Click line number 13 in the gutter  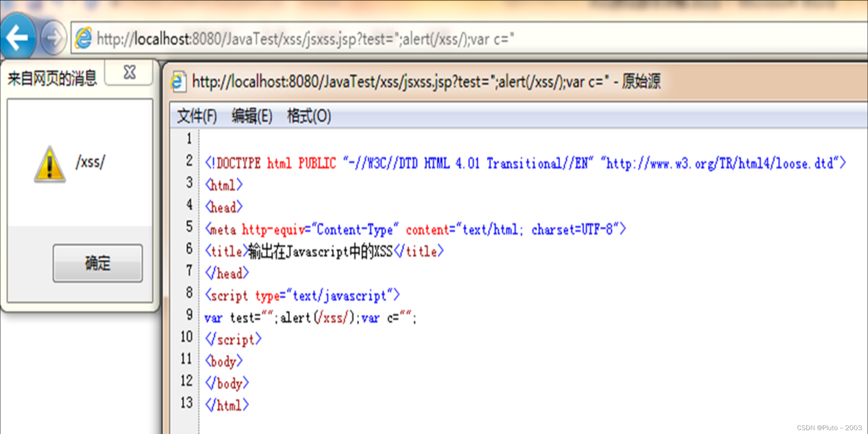click(187, 402)
